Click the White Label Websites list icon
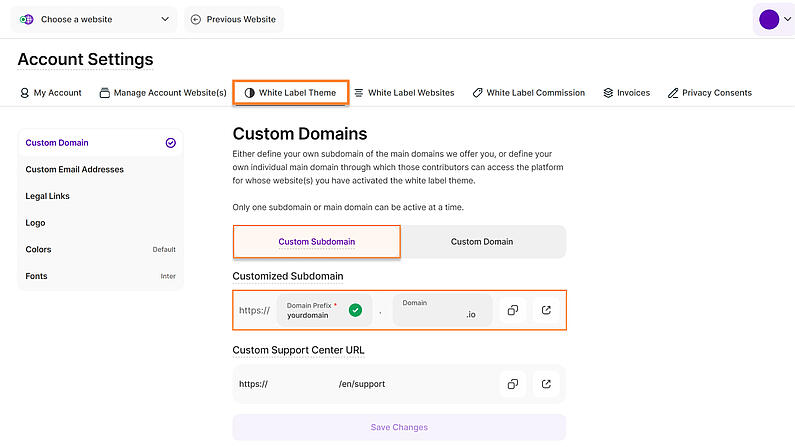This screenshot has height=447, width=795. (359, 93)
